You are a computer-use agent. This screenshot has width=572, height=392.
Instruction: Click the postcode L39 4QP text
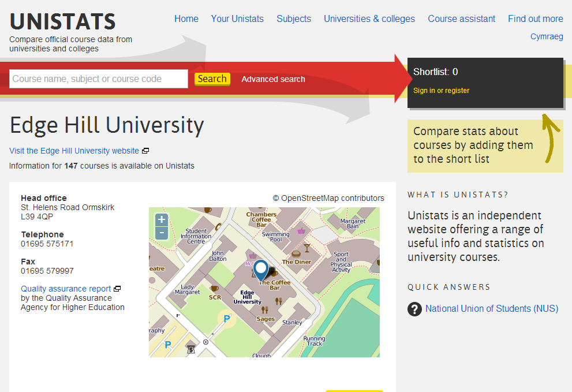point(37,217)
